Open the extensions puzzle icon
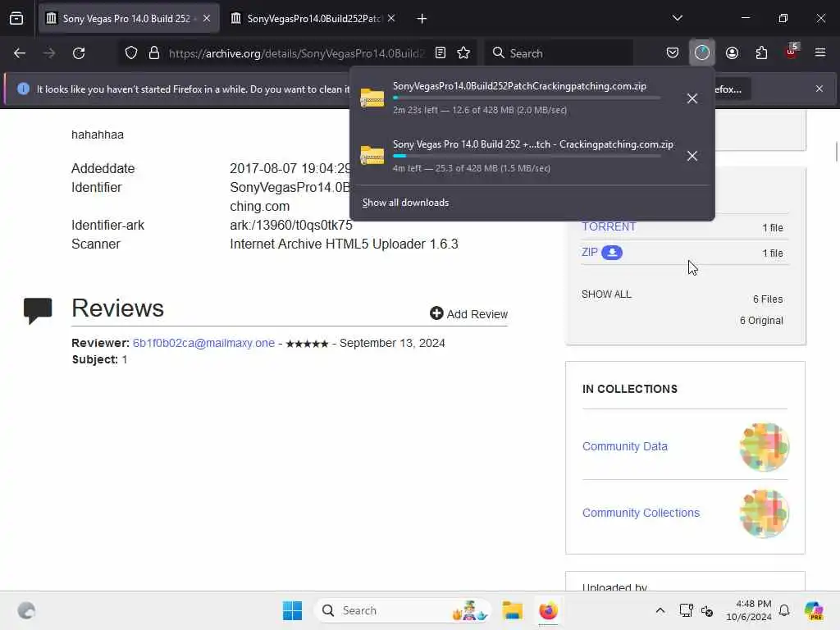 (762, 53)
